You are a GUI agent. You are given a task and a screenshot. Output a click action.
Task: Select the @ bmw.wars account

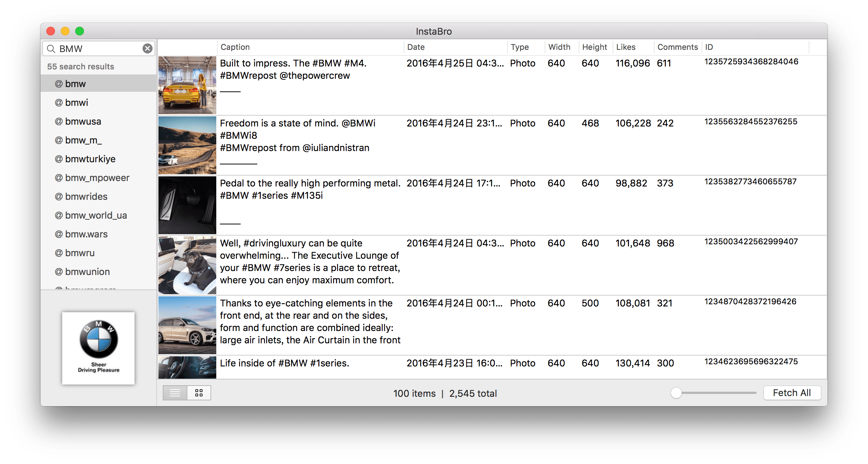98,234
